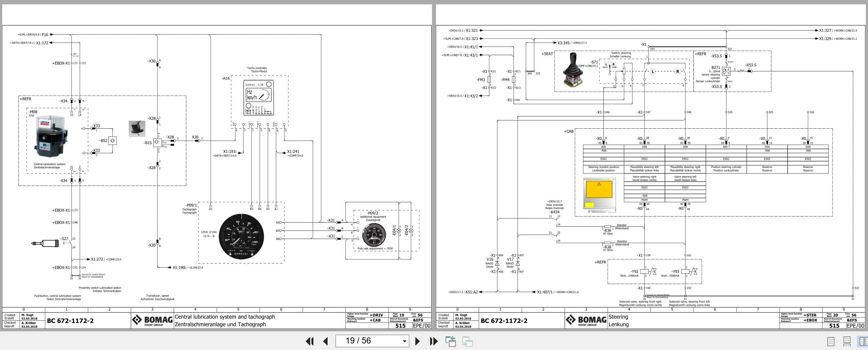Viewport: 868px width, 350px height.
Task: Click the Puls rate adjustment = 7838 text
Action: click(x=375, y=248)
